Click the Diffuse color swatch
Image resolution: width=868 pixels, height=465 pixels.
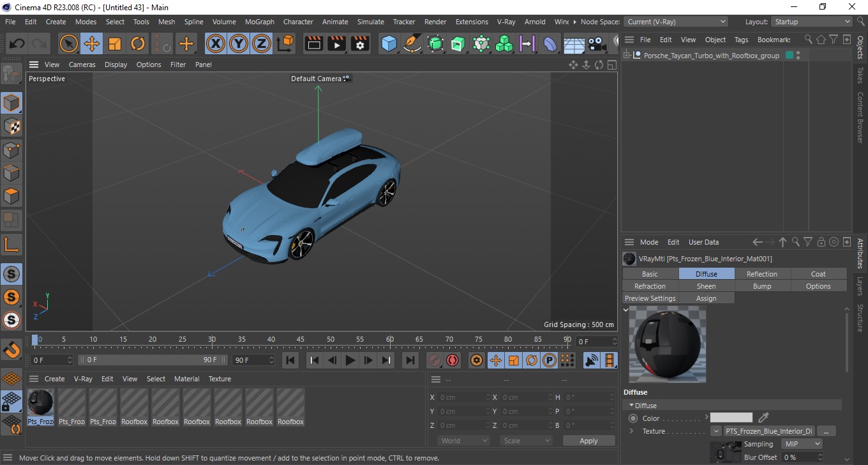tap(731, 418)
